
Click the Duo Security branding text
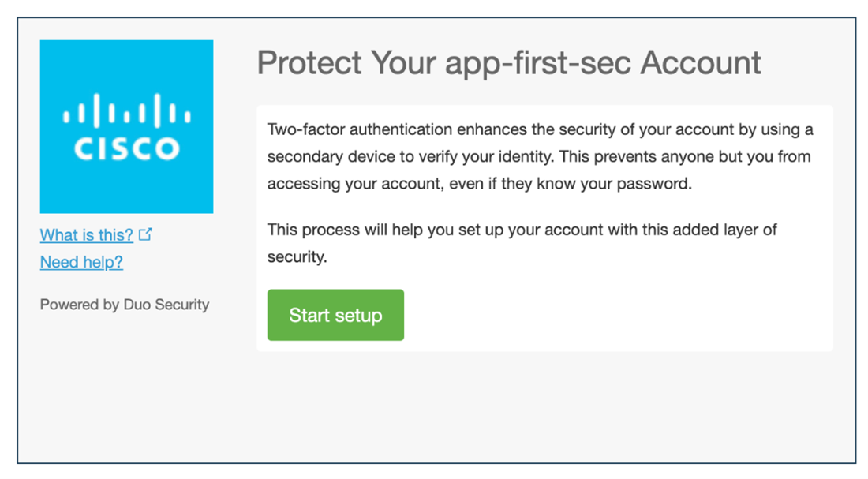pyautogui.click(x=124, y=304)
